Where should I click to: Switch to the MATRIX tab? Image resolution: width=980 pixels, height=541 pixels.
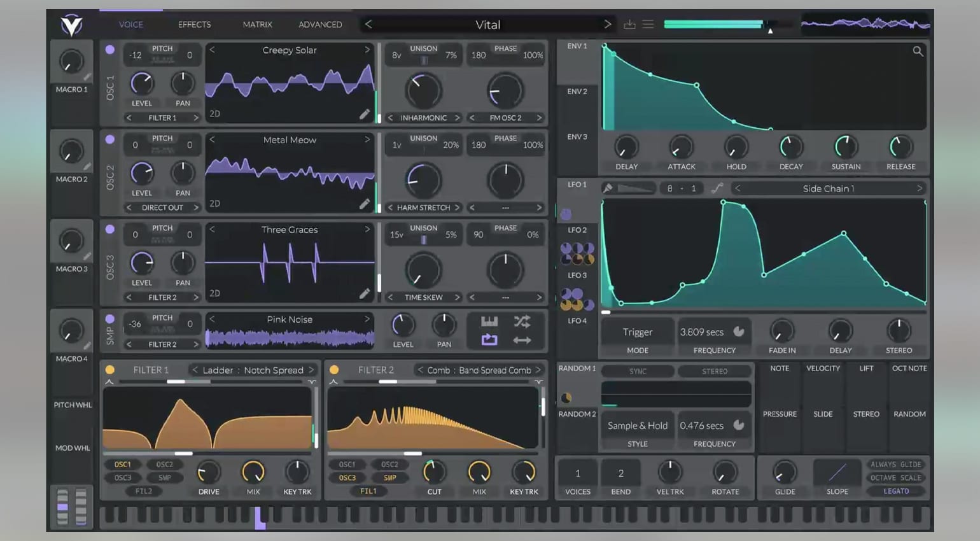257,24
